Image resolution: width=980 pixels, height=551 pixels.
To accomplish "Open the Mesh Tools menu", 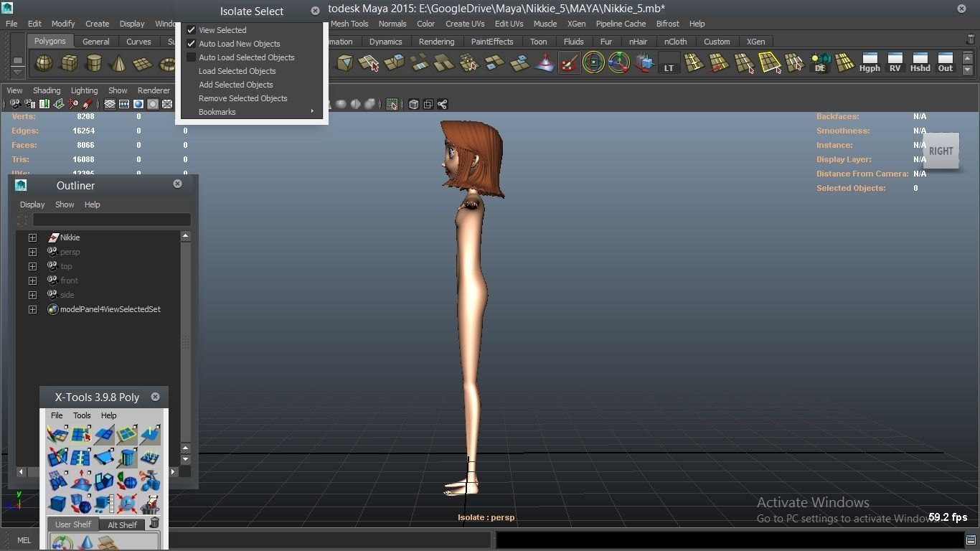I will coord(349,24).
